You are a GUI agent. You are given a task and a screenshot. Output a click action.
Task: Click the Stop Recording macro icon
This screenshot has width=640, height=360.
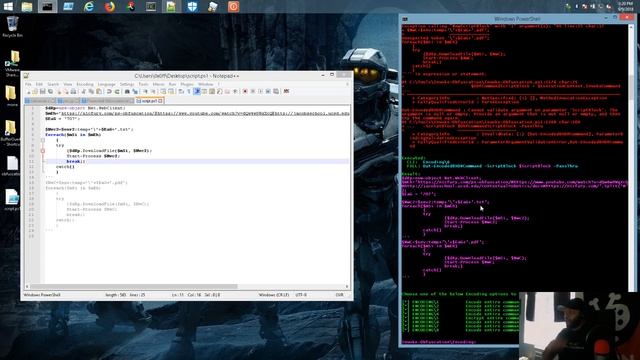coord(253,91)
